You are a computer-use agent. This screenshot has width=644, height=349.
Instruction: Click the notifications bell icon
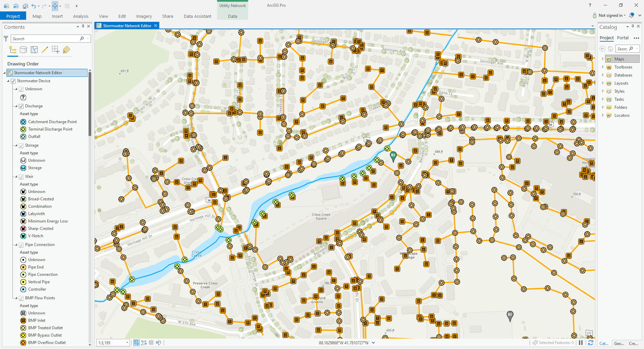(632, 15)
